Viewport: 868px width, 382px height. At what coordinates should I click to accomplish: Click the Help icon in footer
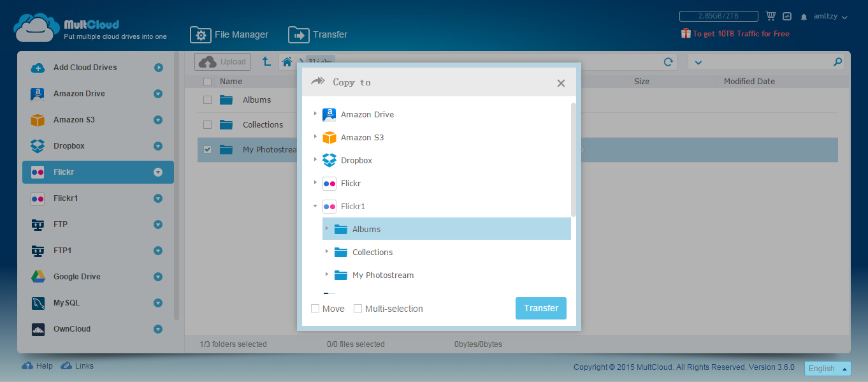(27, 366)
